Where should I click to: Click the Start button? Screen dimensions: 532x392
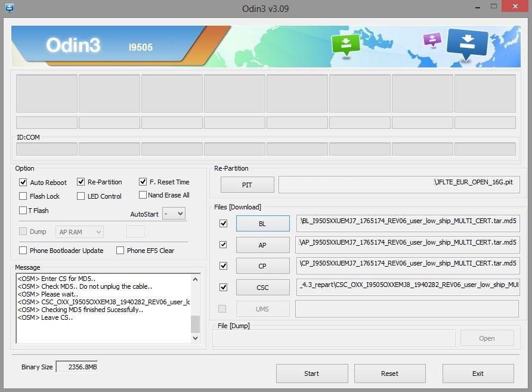tap(312, 374)
